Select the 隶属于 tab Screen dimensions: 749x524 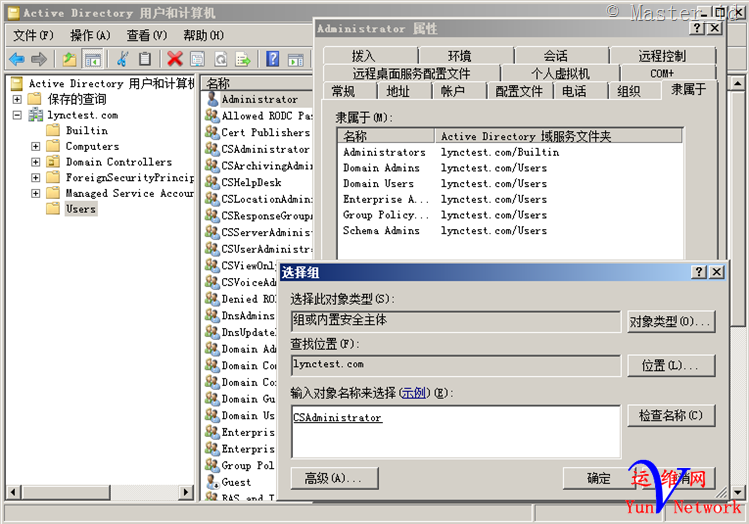tap(688, 89)
